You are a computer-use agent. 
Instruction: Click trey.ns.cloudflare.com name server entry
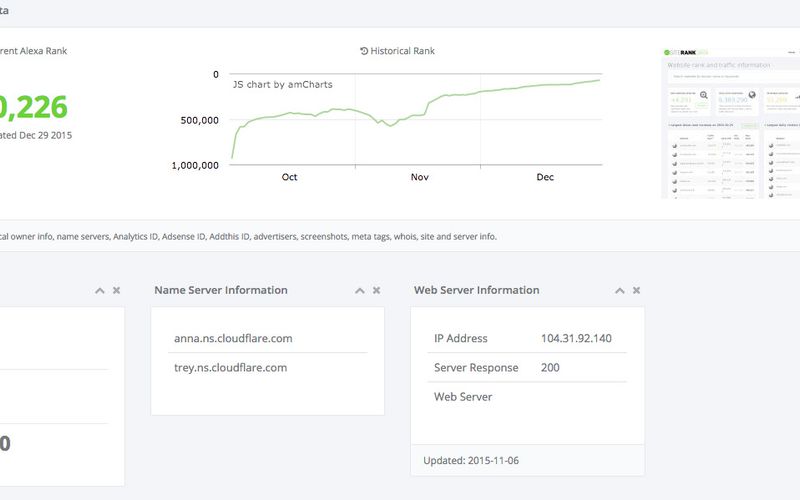click(229, 367)
